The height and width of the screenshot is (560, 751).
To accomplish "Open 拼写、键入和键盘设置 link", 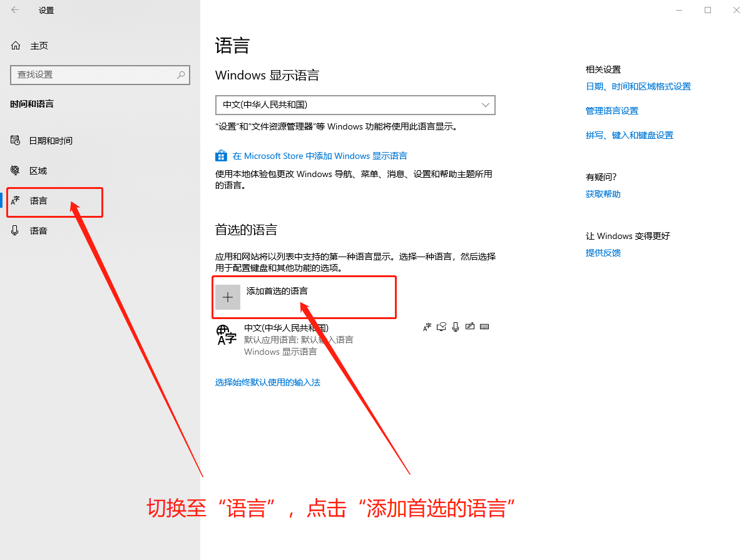I will [630, 135].
